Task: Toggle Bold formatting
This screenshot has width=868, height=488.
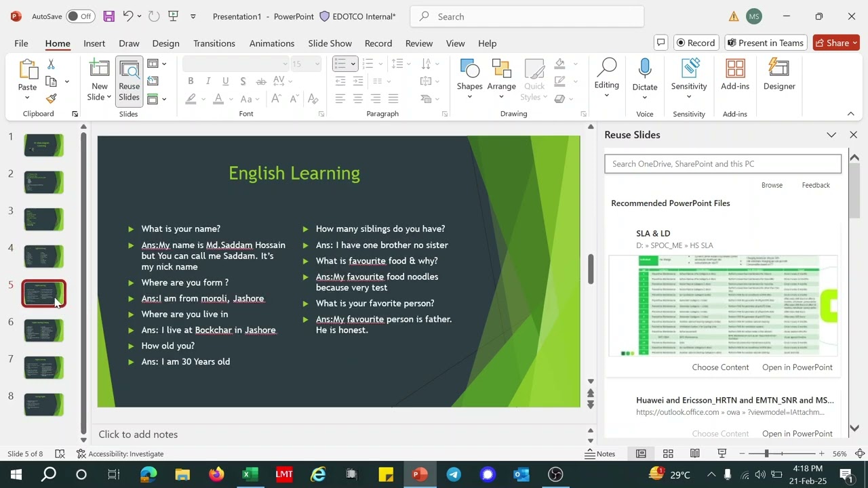Action: [191, 81]
